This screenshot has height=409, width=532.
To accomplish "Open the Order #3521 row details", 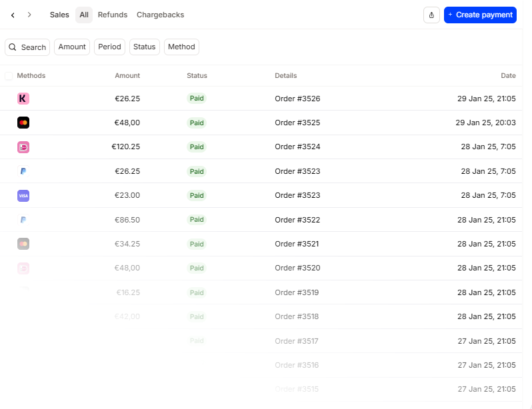I will coord(297,244).
